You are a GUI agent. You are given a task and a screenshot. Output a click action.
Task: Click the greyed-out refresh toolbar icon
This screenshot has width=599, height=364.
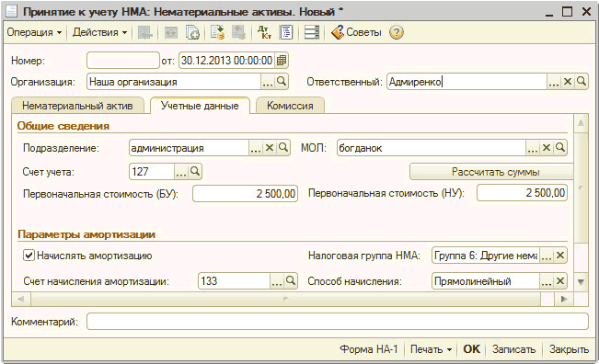[x=171, y=32]
